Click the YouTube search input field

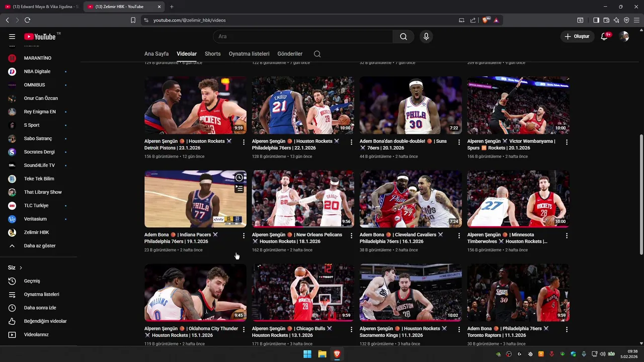pyautogui.click(x=303, y=36)
